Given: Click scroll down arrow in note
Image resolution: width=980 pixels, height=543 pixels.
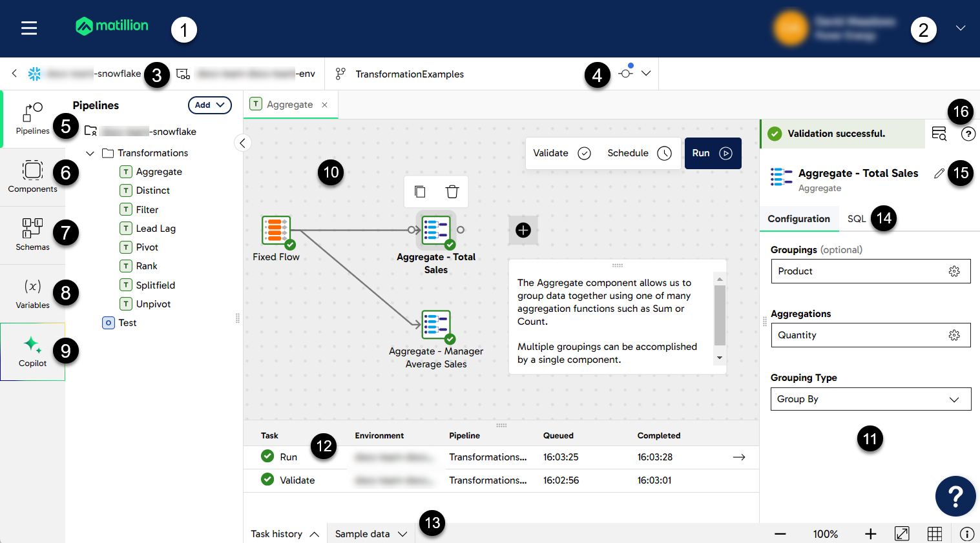Looking at the screenshot, I should click(719, 358).
